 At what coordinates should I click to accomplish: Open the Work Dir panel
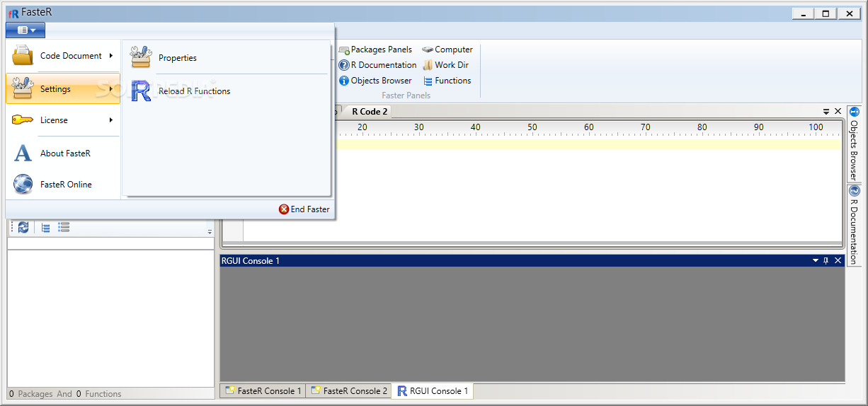pos(446,65)
